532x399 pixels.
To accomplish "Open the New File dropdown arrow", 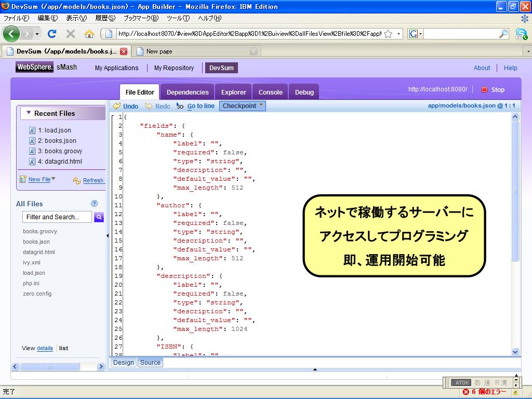I will click(54, 179).
